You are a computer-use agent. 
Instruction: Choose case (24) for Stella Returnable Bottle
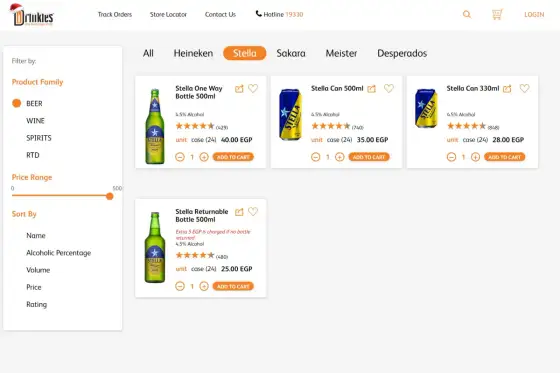(204, 269)
